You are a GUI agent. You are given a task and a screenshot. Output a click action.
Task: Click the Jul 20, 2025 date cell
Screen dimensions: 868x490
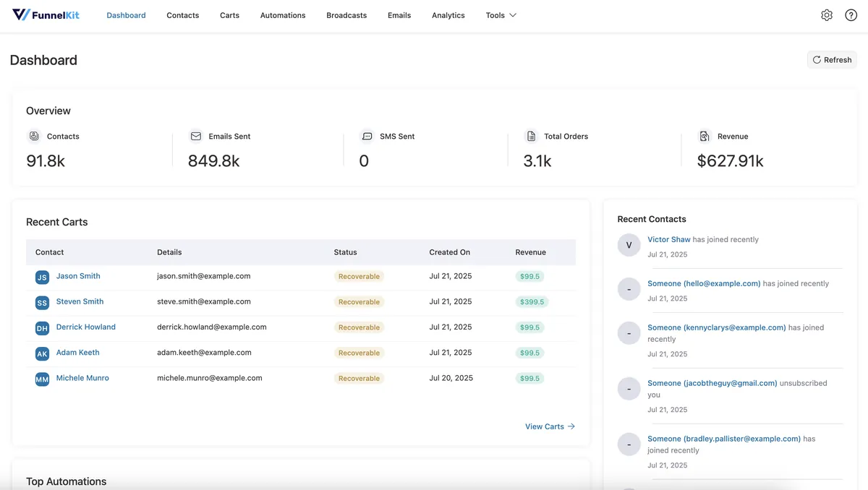(x=451, y=378)
